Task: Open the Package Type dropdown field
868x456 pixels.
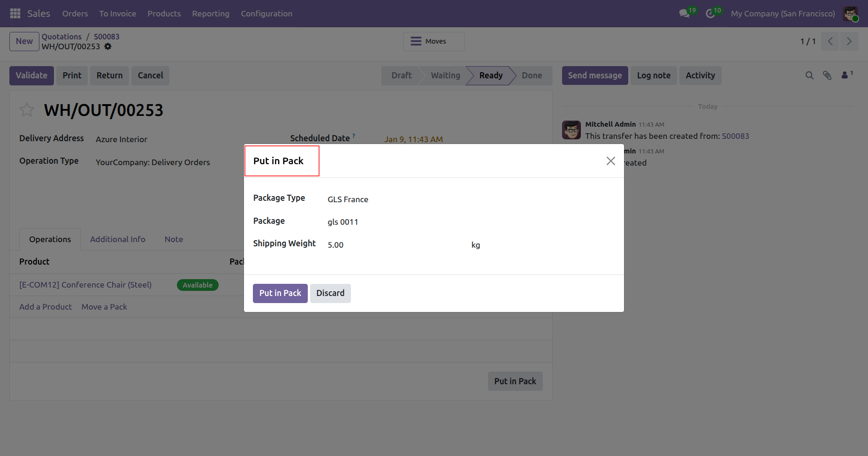Action: [x=471, y=199]
